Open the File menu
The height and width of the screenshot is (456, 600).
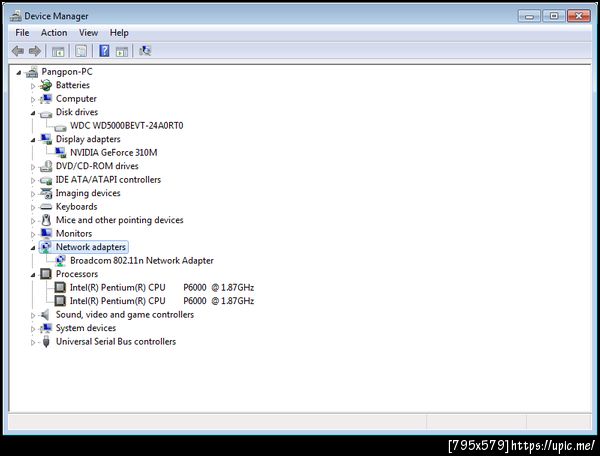tap(22, 33)
